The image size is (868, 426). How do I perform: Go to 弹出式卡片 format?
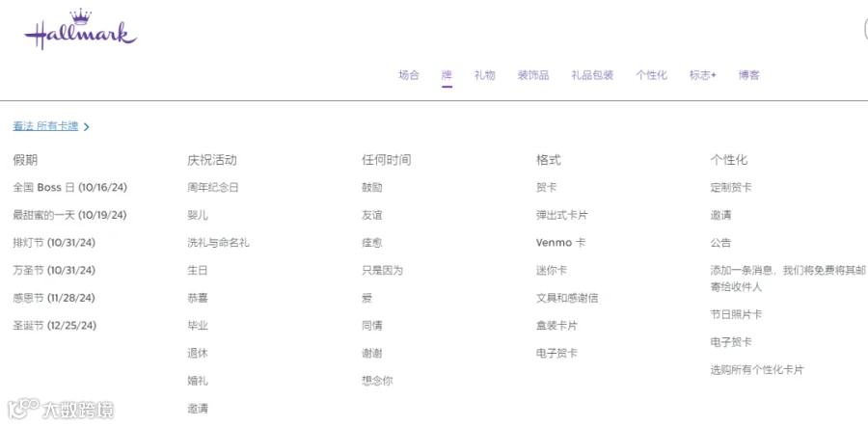point(562,215)
